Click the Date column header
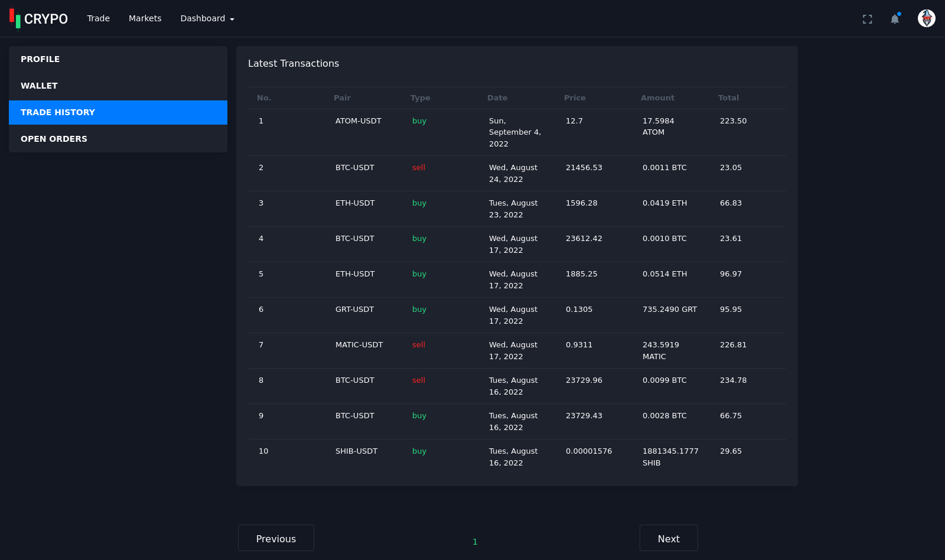This screenshot has width=945, height=560. click(497, 98)
